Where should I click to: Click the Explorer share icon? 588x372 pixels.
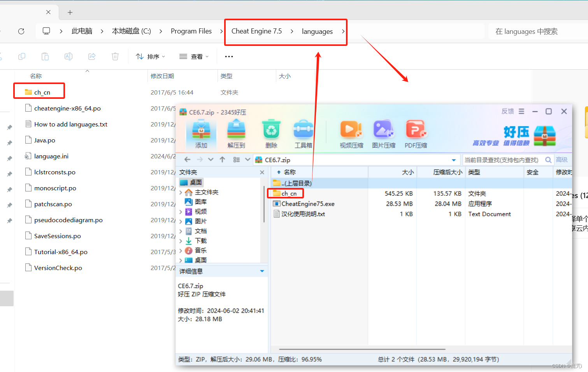pos(92,57)
